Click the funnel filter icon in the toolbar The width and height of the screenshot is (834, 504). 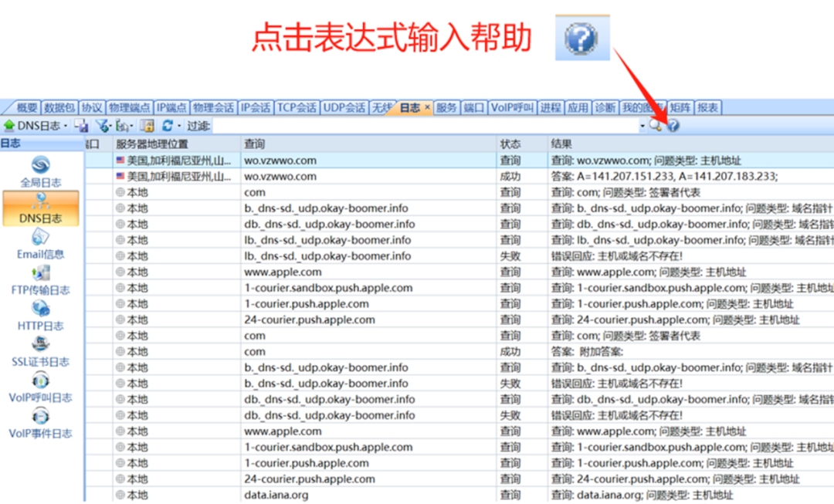point(102,126)
